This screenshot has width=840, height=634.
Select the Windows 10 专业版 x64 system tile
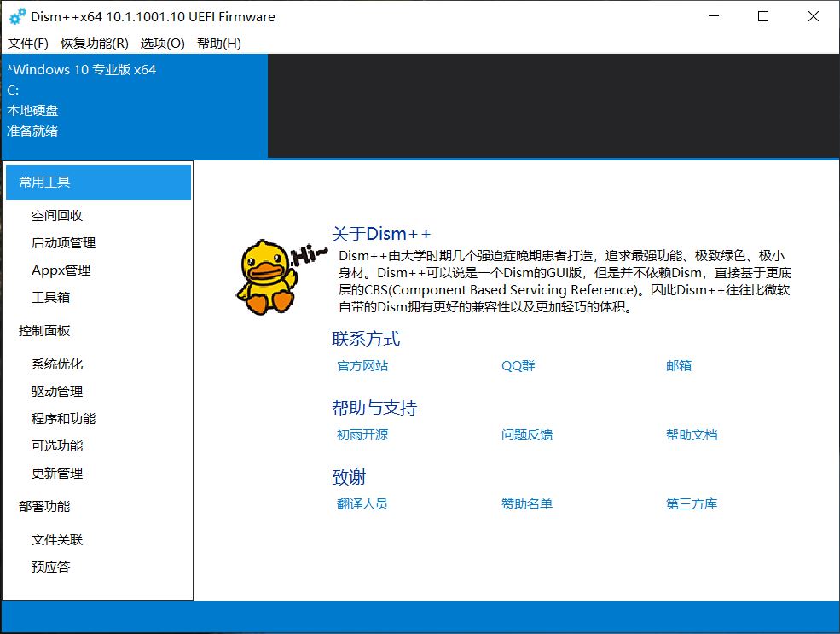(x=135, y=106)
